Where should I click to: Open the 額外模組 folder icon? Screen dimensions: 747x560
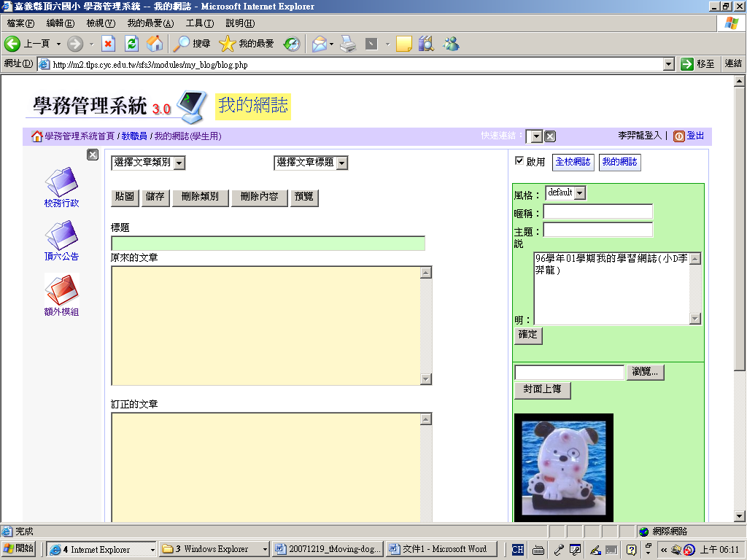[61, 290]
